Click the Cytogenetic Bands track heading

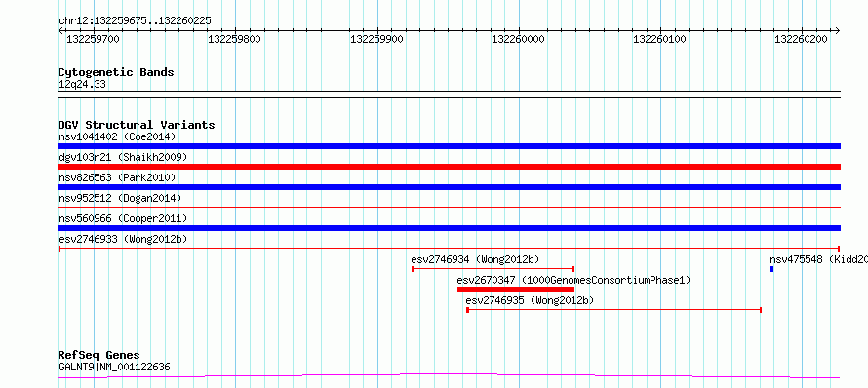116,72
